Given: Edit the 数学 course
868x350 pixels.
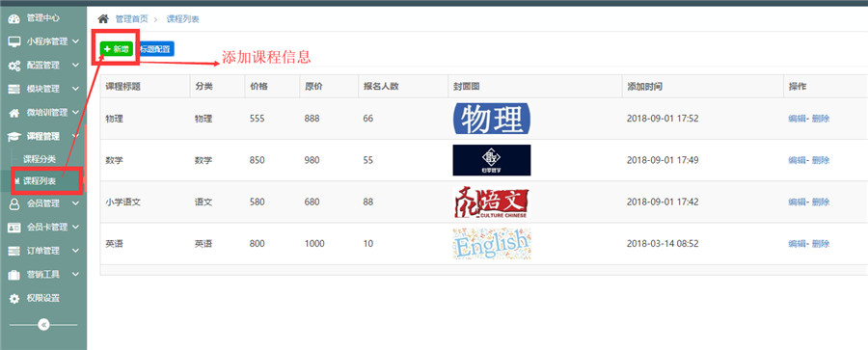Looking at the screenshot, I should point(797,160).
